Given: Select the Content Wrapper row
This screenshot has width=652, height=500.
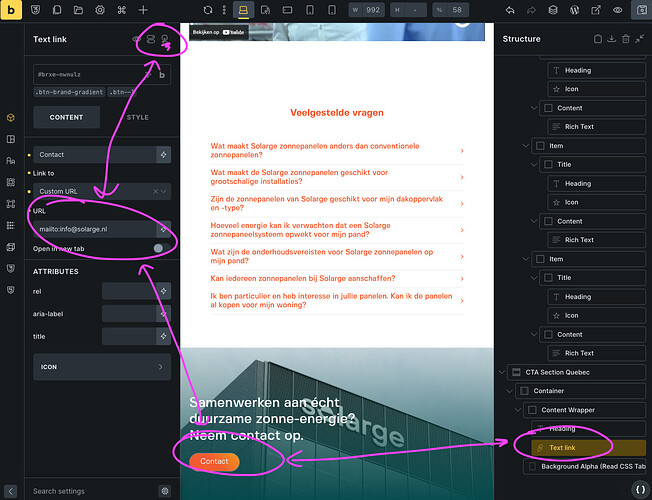Looking at the screenshot, I should point(585,410).
